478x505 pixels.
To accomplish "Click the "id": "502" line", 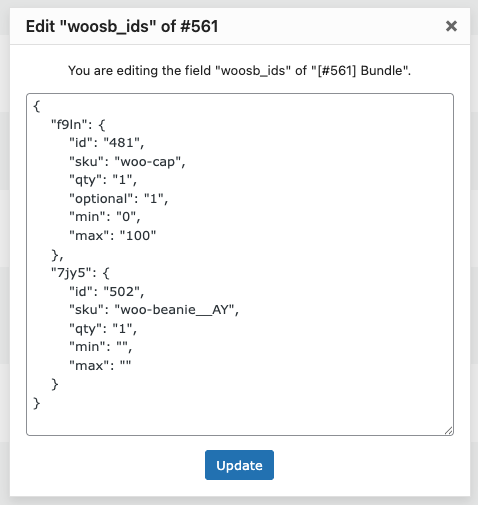I will point(107,292).
